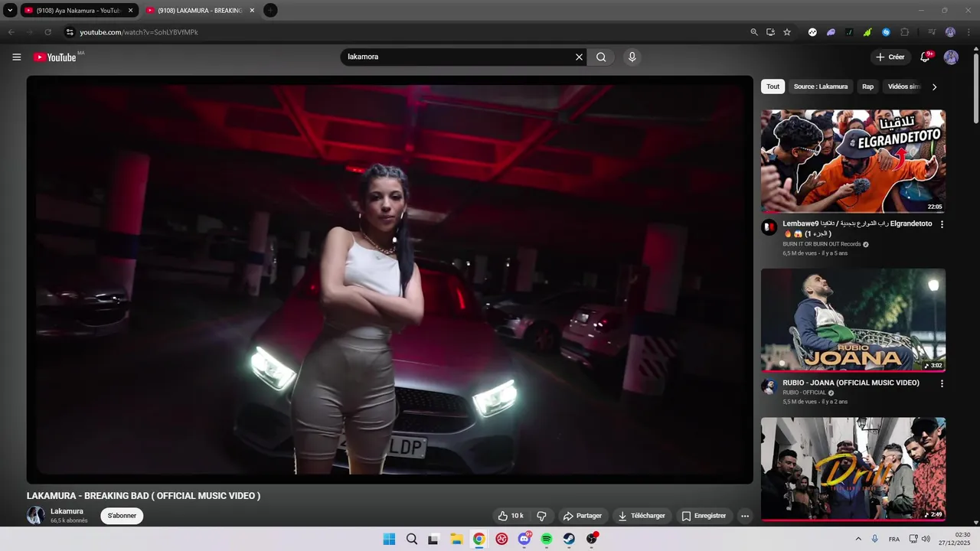This screenshot has height=551, width=980.
Task: Select the Source : Lakamura chip
Action: point(821,86)
